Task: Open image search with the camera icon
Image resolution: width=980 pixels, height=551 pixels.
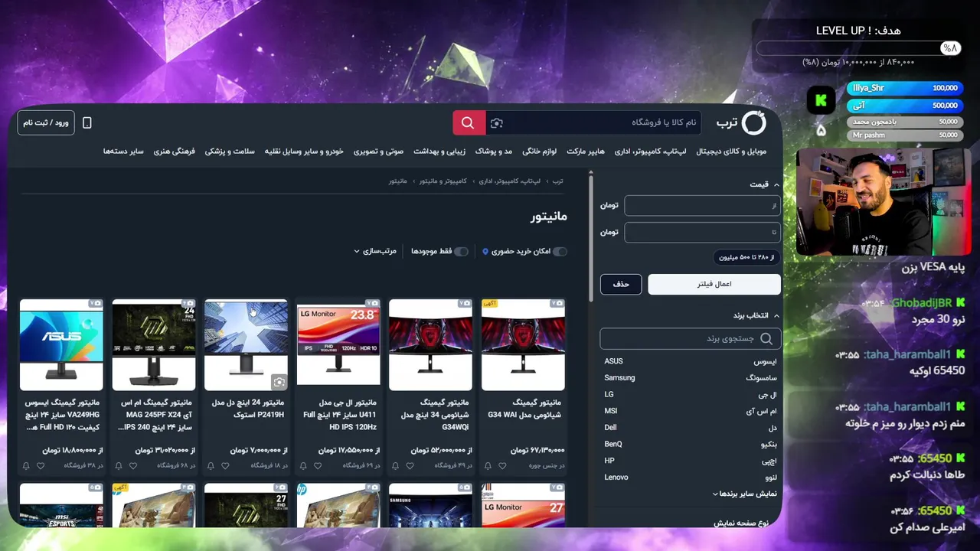Action: (497, 122)
